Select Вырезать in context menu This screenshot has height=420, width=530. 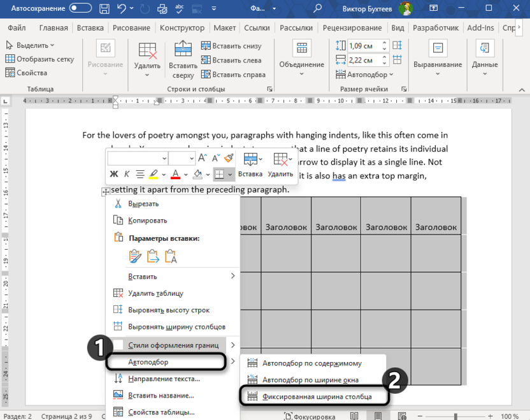(173, 203)
